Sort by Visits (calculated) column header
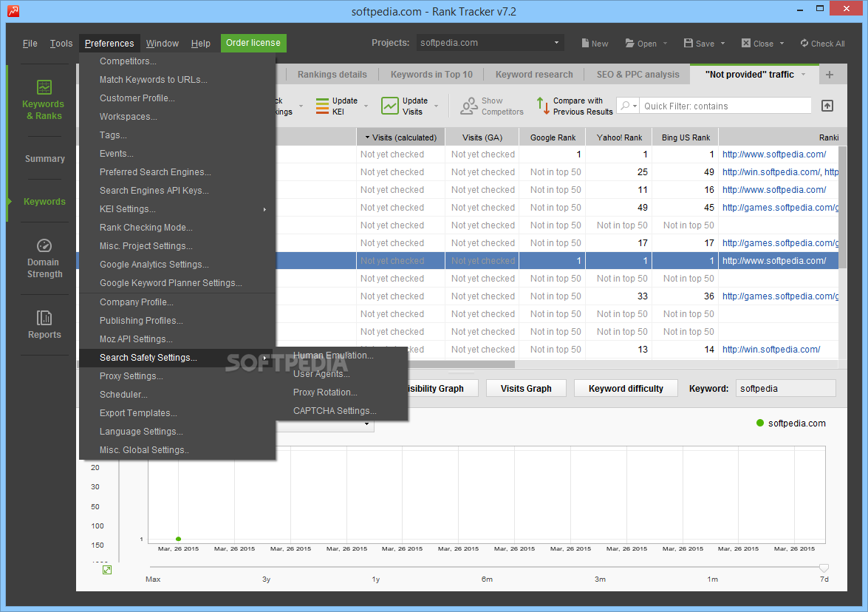868x612 pixels. pyautogui.click(x=401, y=137)
